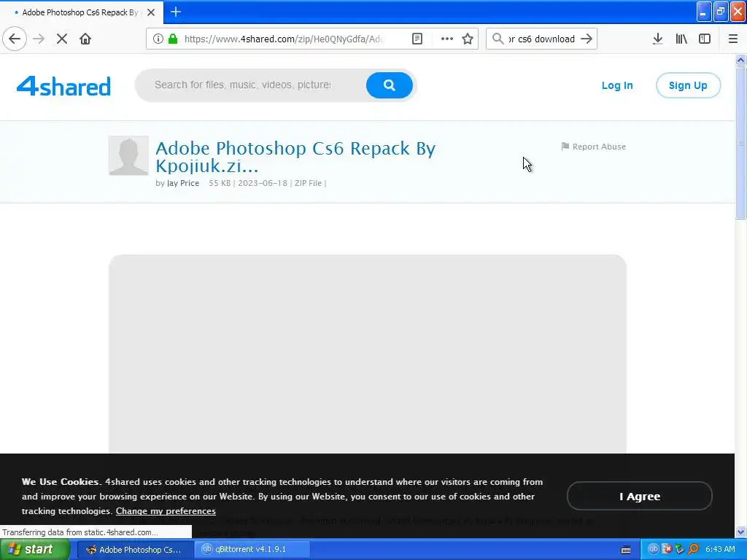
Task: Show site information icon in address bar
Action: [x=158, y=39]
